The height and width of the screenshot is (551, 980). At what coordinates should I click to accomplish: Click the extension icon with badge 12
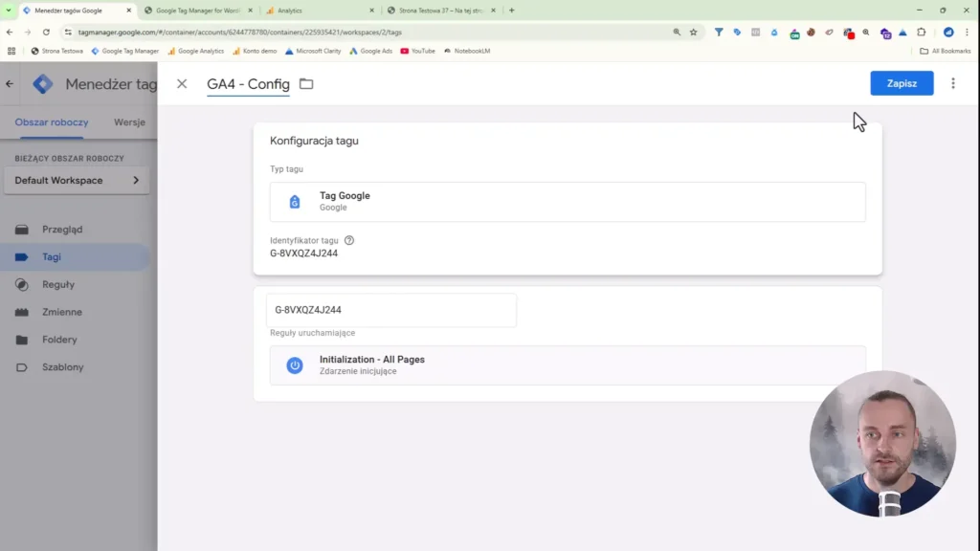click(x=885, y=33)
